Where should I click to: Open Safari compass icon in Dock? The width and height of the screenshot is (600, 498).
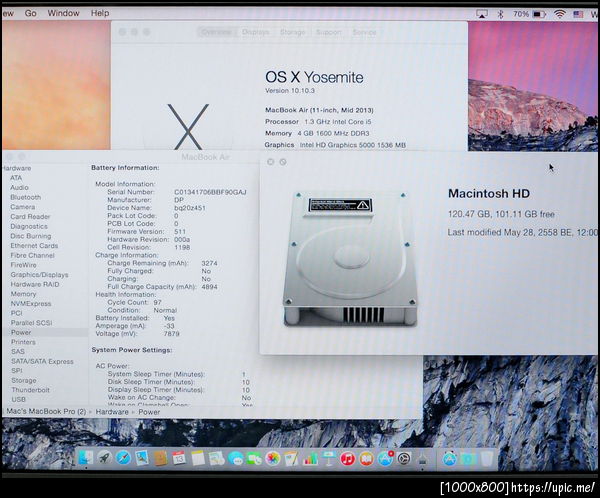click(x=123, y=458)
